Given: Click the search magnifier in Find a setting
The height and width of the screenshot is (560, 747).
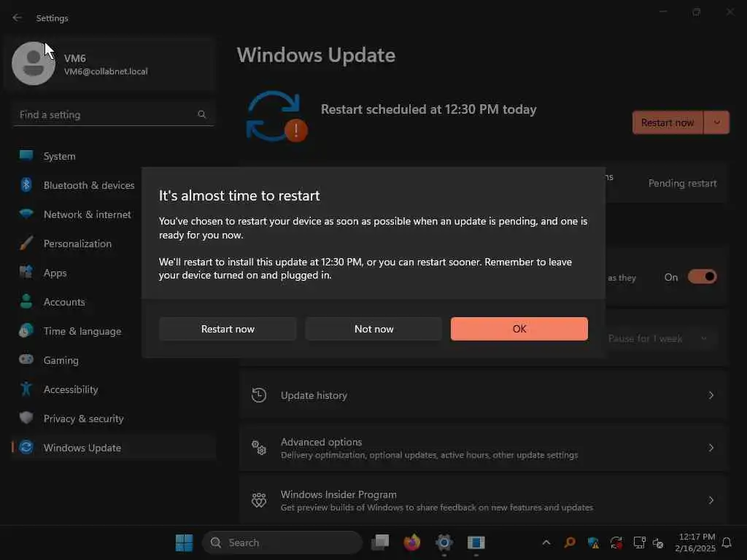Looking at the screenshot, I should [x=201, y=114].
